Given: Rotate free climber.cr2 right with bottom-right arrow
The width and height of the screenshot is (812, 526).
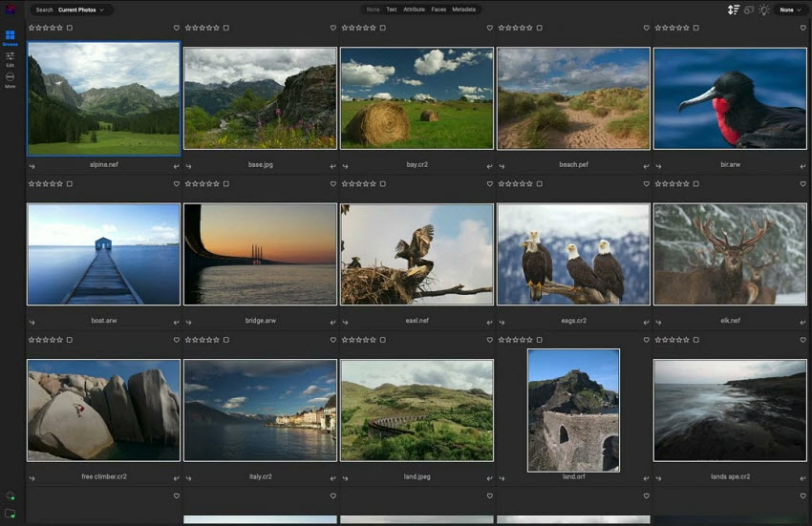Looking at the screenshot, I should point(176,478).
